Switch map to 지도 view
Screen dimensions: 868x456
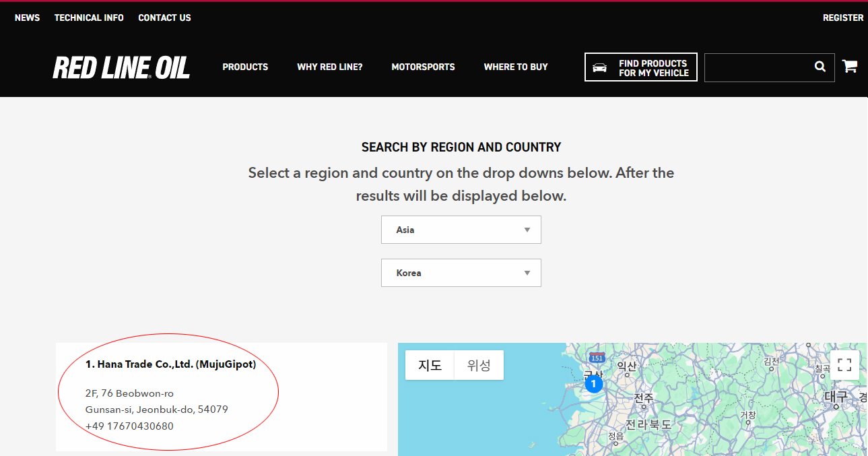(x=430, y=365)
